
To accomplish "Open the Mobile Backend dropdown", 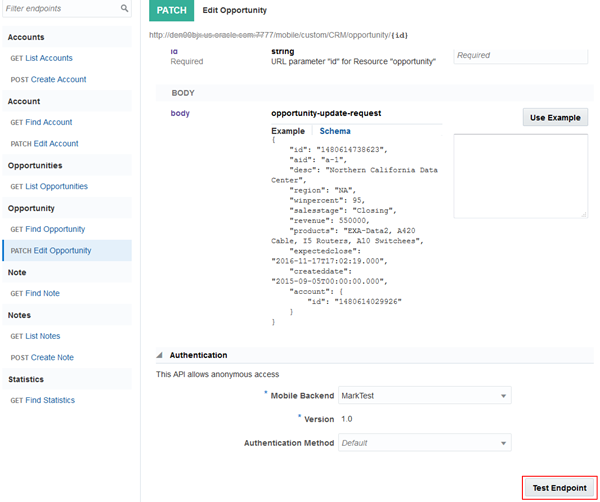I will (x=424, y=395).
